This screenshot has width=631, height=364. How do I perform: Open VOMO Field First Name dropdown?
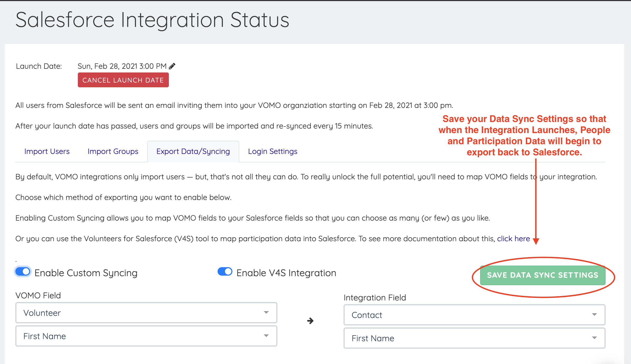click(146, 336)
